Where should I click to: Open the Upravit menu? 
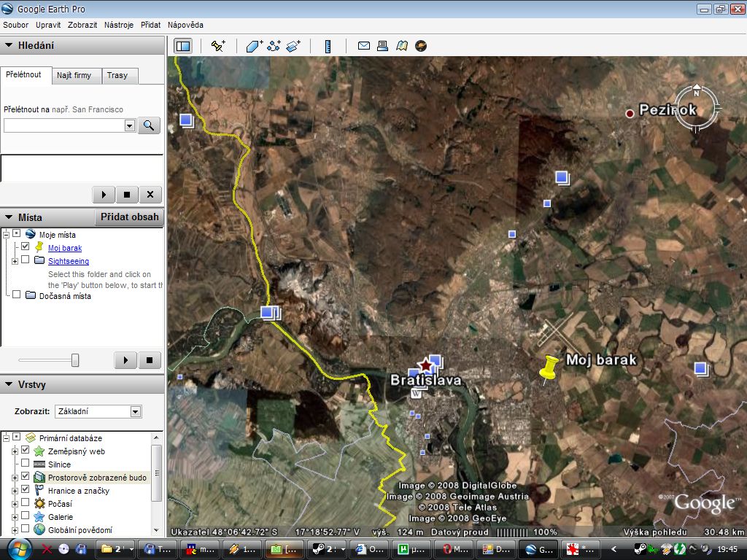coord(48,25)
